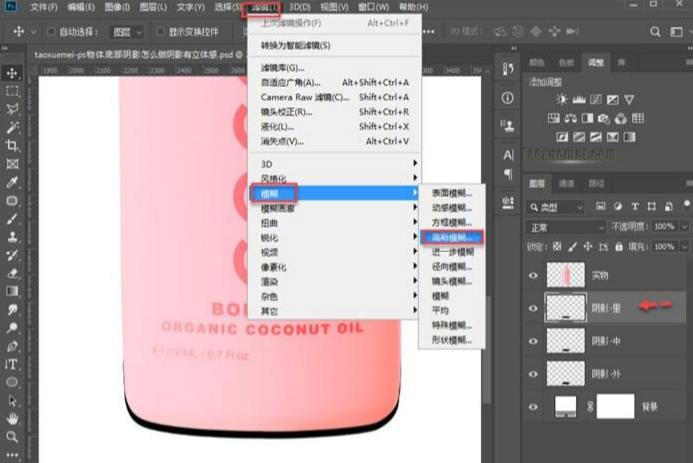This screenshot has width=693, height=463.
Task: Add a Photo Filter adjustment (camera icon)
Action: pyautogui.click(x=604, y=118)
